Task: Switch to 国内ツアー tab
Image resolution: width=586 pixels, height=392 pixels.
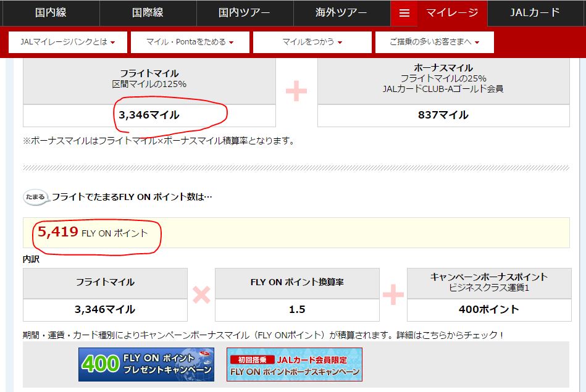Action: (x=245, y=13)
